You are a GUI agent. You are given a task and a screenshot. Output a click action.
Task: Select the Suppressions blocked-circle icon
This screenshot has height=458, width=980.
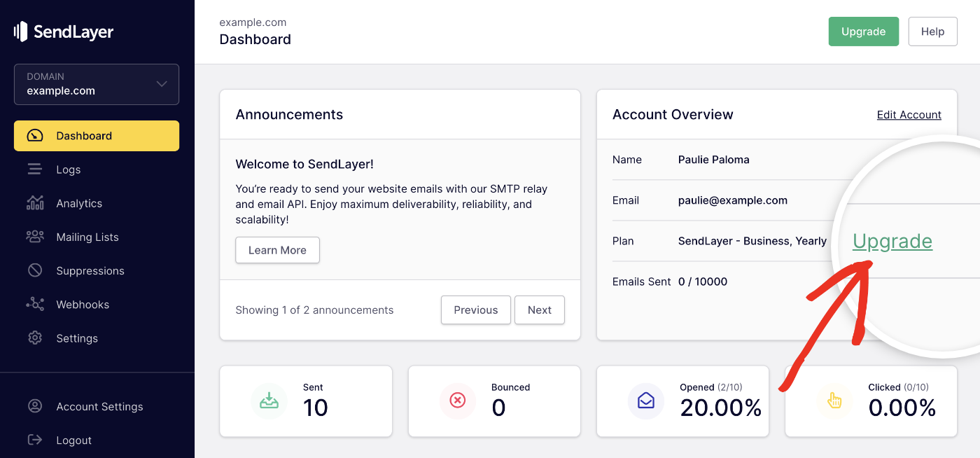point(35,270)
